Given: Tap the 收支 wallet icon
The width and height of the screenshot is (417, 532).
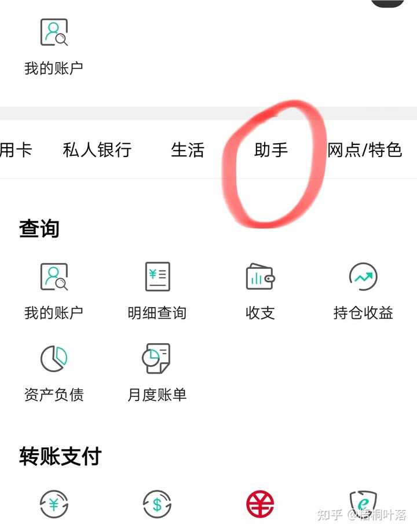Looking at the screenshot, I should [x=261, y=276].
